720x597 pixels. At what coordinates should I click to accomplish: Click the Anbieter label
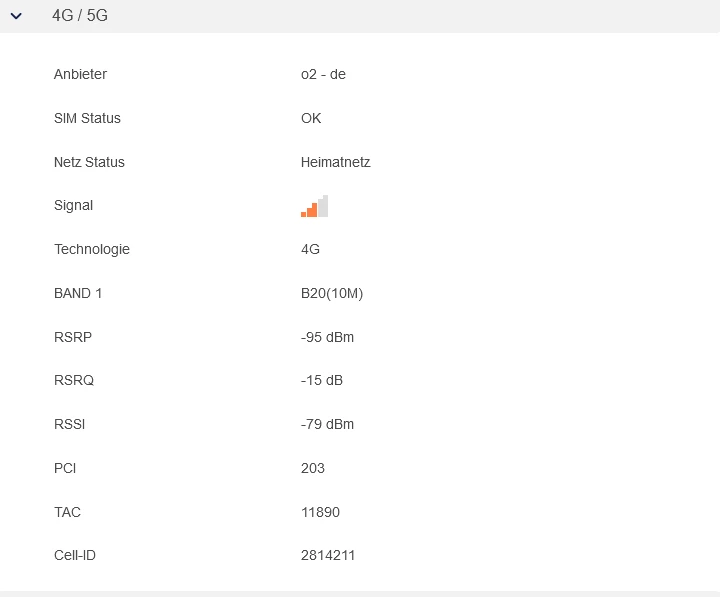(x=80, y=74)
